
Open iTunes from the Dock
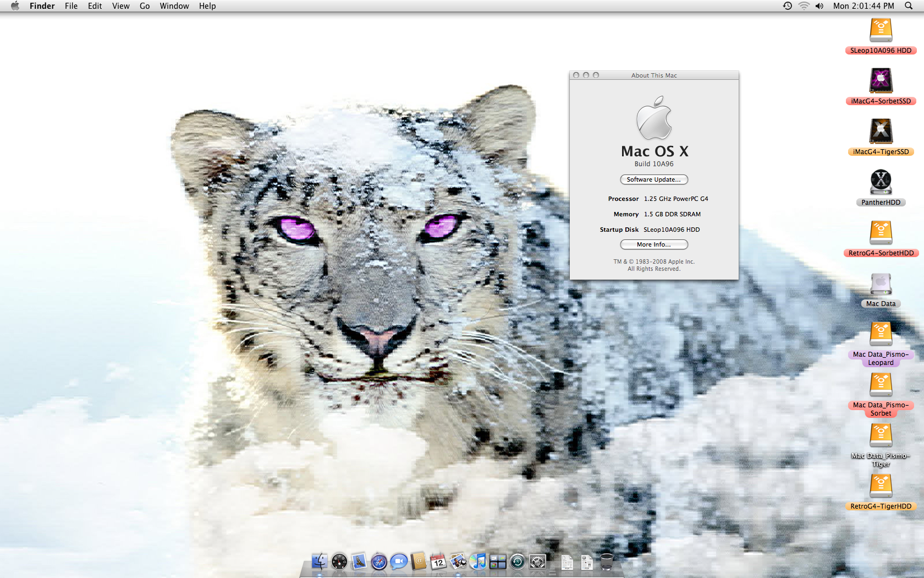click(x=479, y=563)
